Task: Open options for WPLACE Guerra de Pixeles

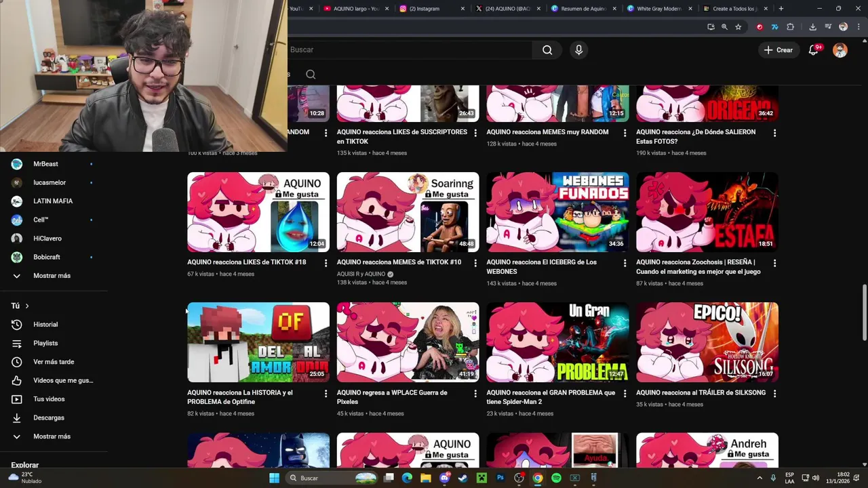Action: click(475, 393)
